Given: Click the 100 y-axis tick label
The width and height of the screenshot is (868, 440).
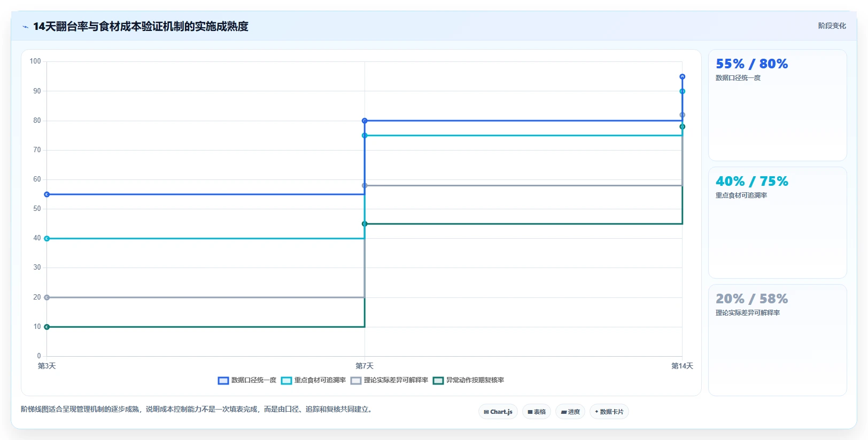Looking at the screenshot, I should click(x=35, y=61).
